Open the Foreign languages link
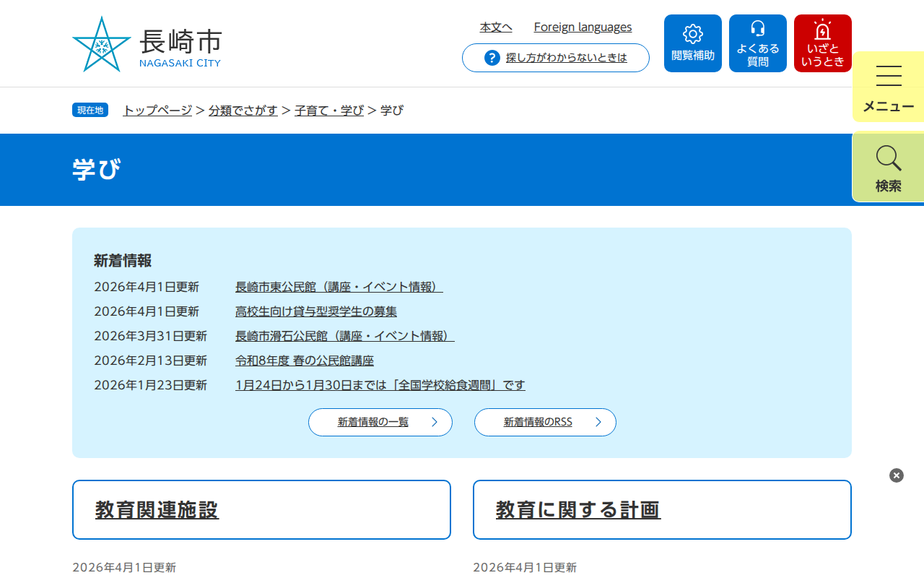 point(583,27)
